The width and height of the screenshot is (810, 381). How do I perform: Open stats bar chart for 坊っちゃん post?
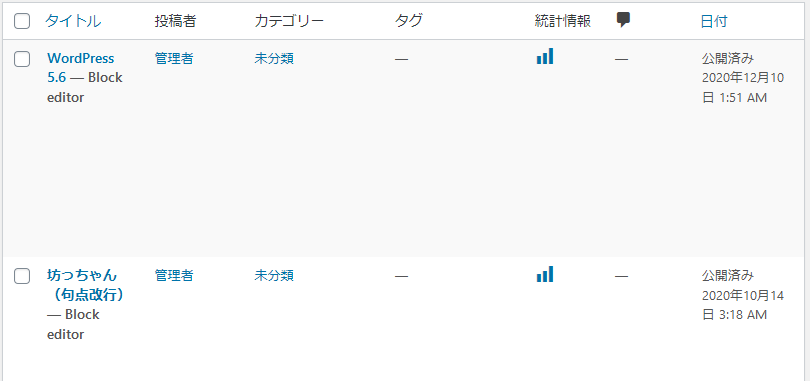545,274
